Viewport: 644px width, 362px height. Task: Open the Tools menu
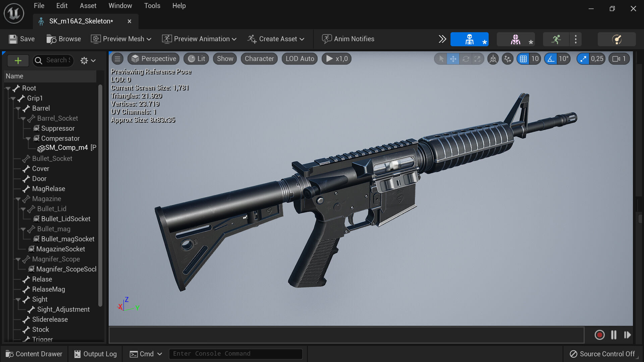(152, 6)
